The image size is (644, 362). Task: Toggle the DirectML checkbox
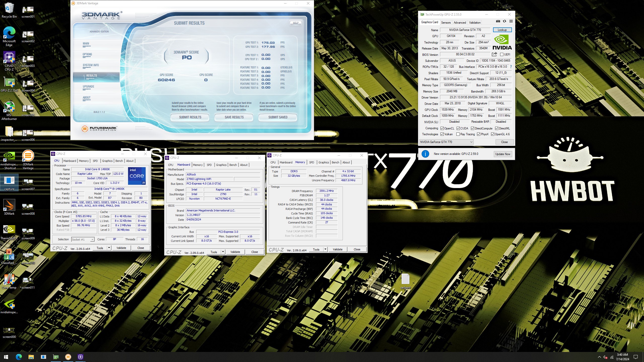[497, 128]
